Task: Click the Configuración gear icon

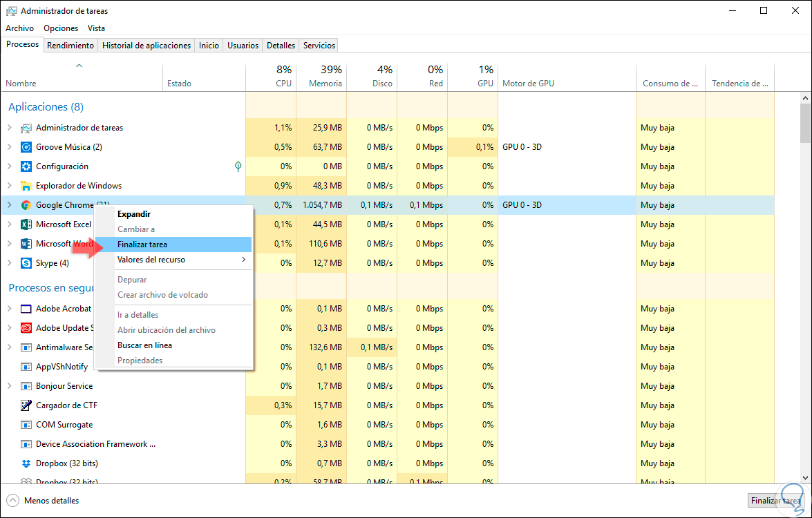Action: tap(26, 166)
